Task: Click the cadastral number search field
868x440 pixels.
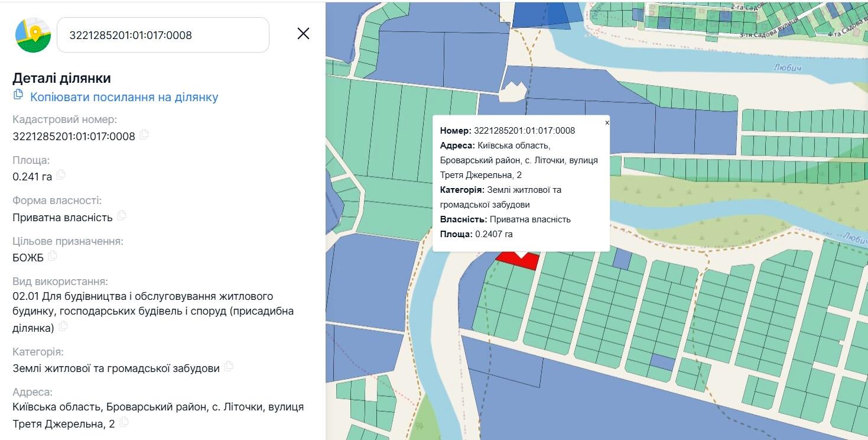Action: 162,35
